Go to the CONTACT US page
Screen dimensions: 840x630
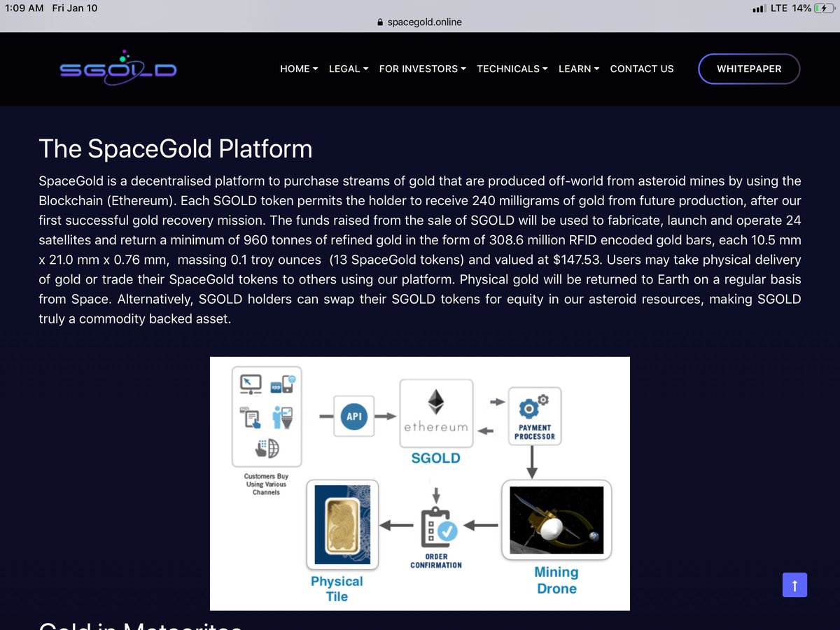coord(642,69)
